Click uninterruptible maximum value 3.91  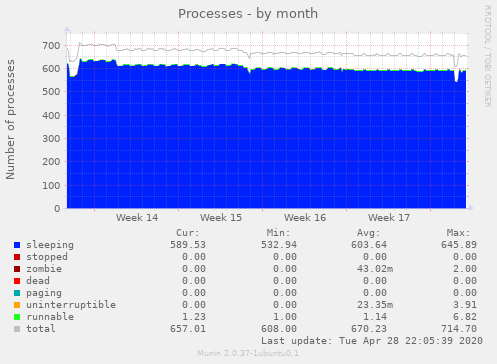(465, 305)
